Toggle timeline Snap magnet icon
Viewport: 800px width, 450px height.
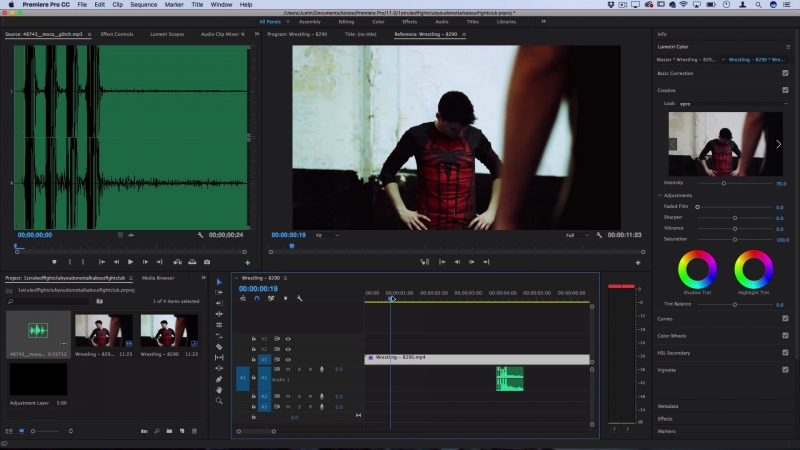pyautogui.click(x=257, y=298)
